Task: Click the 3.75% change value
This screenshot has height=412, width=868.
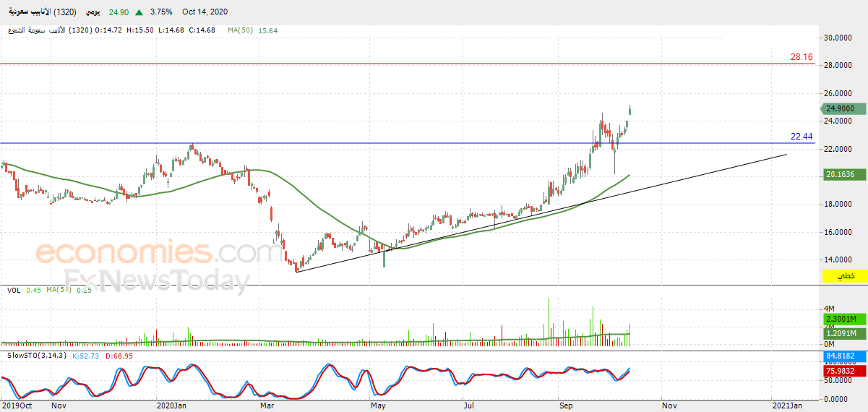Action: point(160,12)
